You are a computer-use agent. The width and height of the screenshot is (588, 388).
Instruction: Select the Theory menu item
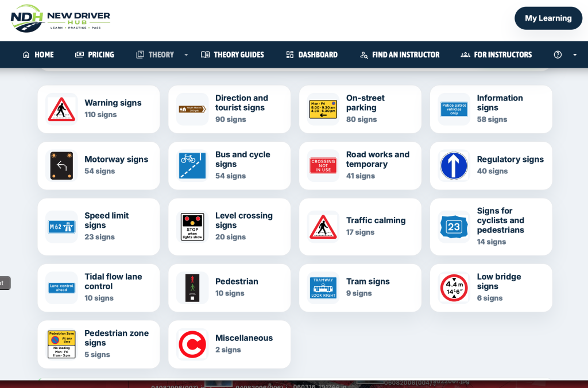[155, 55]
